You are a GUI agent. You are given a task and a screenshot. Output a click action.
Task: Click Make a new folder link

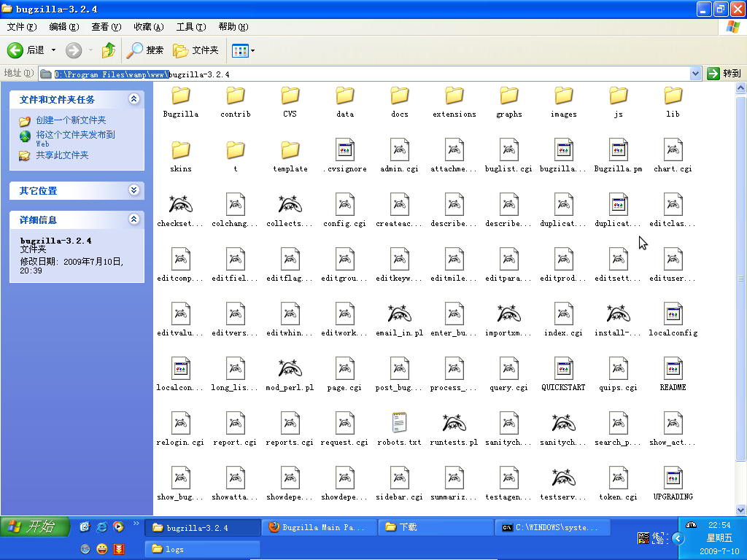tap(71, 120)
